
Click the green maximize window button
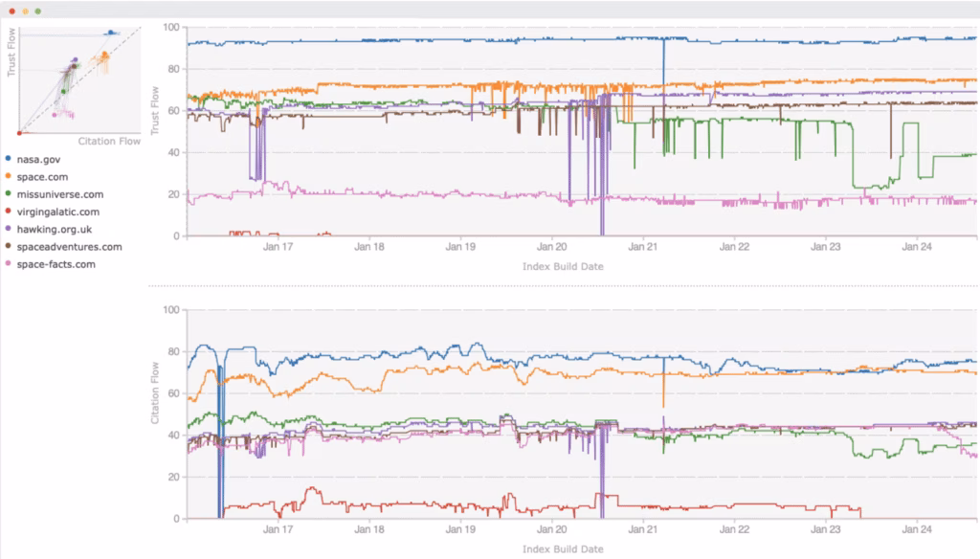[37, 11]
